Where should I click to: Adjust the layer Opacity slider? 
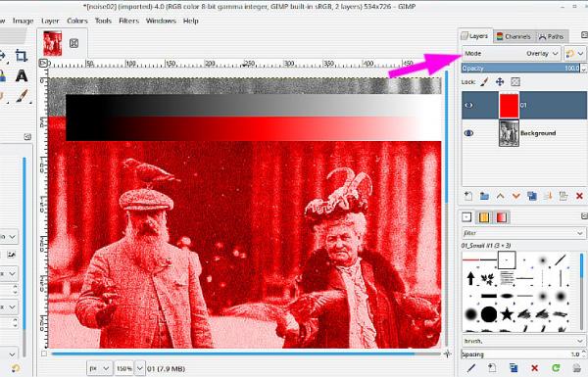[x=521, y=69]
